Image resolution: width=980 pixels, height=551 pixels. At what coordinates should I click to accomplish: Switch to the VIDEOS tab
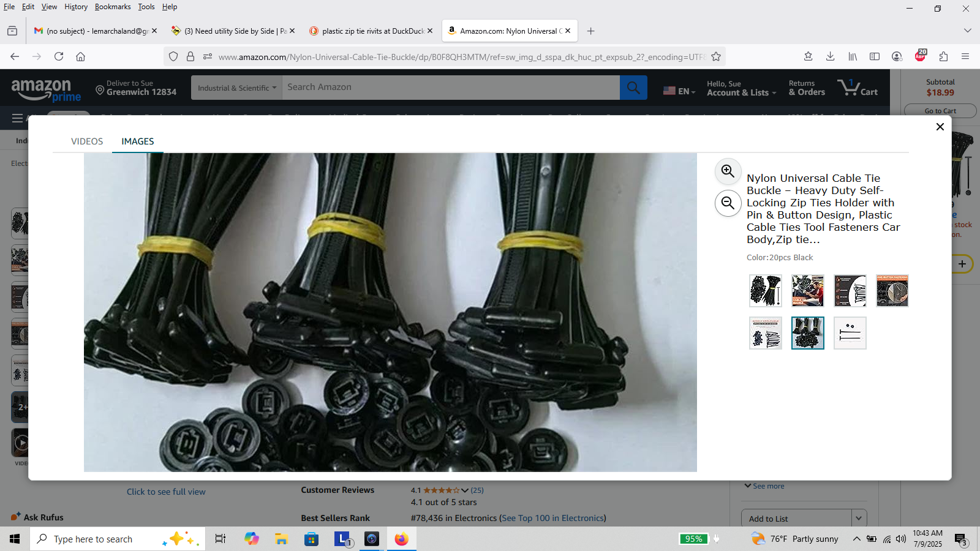click(87, 141)
